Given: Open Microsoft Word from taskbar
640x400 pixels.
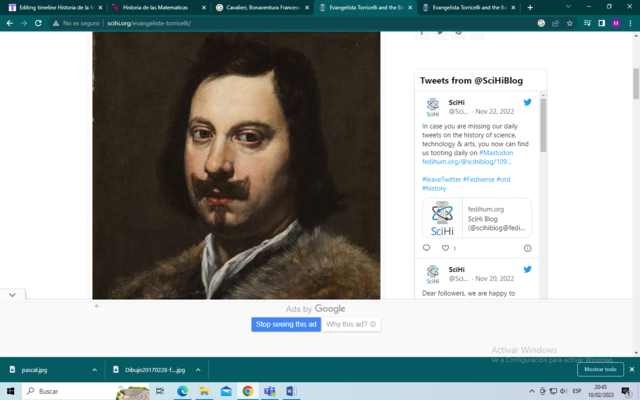Looking at the screenshot, I should [291, 391].
